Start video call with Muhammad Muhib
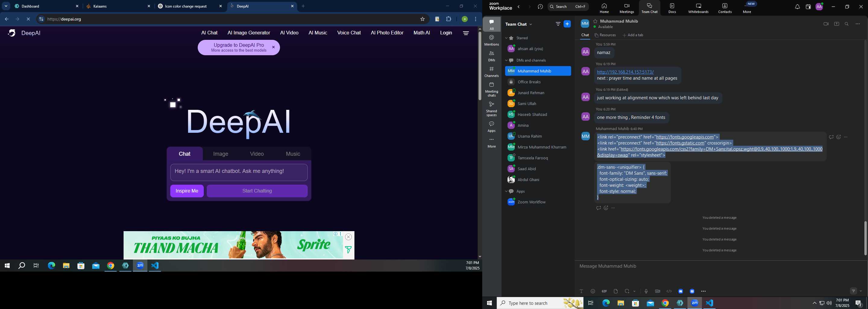 click(826, 24)
